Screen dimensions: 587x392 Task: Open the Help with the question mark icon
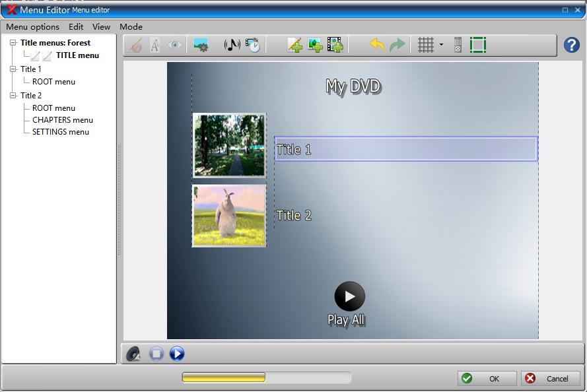click(572, 45)
